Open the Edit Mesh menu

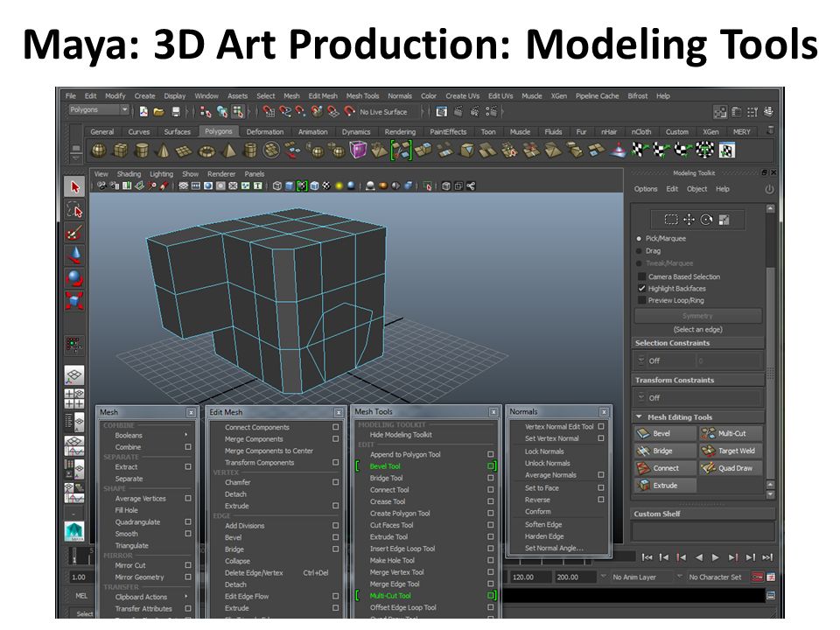coord(323,96)
